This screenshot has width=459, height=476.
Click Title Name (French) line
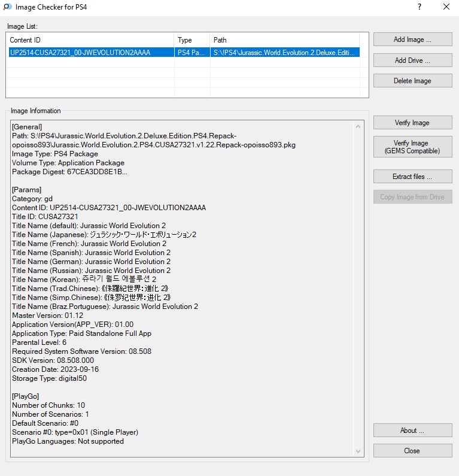89,244
